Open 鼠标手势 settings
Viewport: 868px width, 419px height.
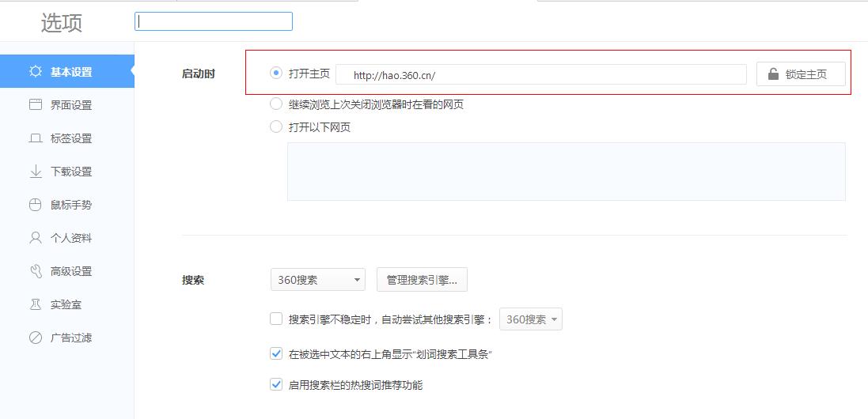(x=67, y=205)
